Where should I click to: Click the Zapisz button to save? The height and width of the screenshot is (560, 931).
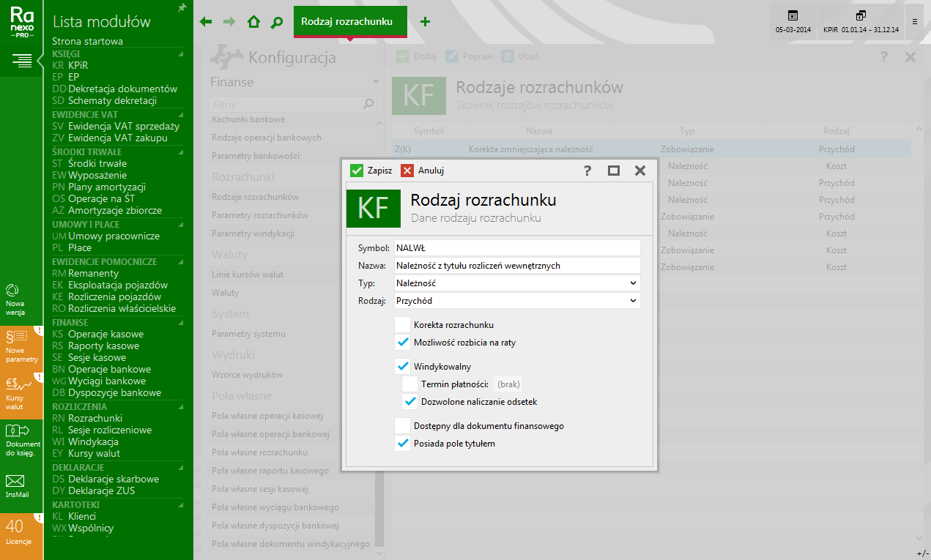click(x=371, y=171)
